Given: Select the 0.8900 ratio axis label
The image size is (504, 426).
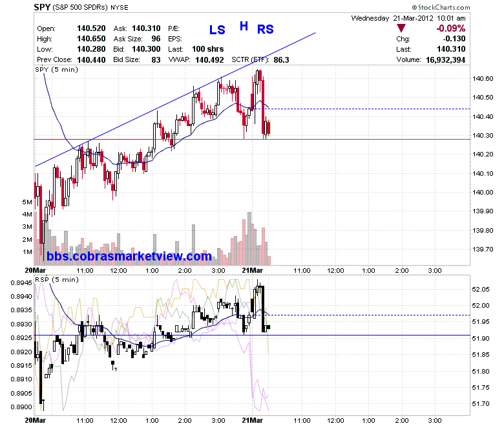Looking at the screenshot, I should (21, 407).
